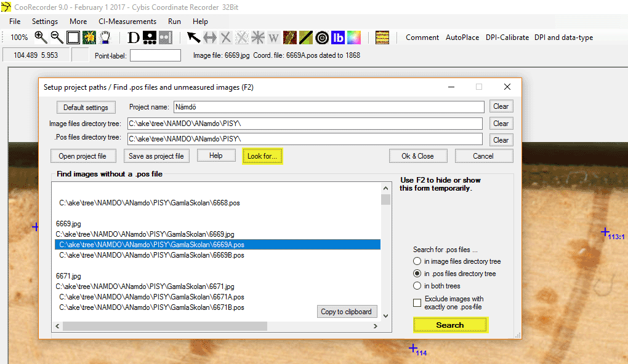Click the dialog Help button

216,156
